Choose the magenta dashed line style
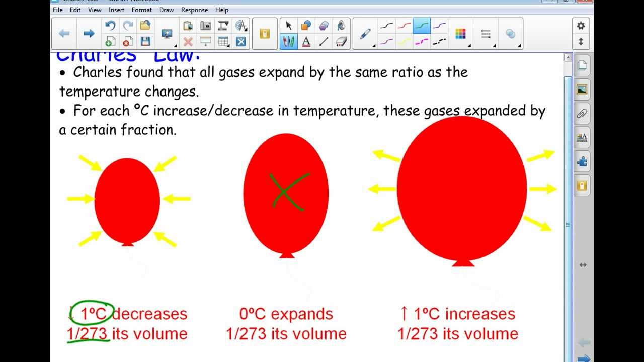Screen dimensions: 644x362 pyautogui.click(x=422, y=42)
